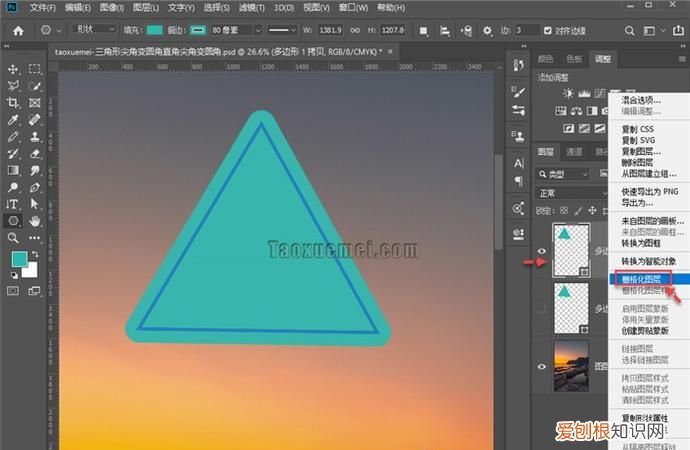Select the Type tool
This screenshot has height=450, width=690.
14,203
